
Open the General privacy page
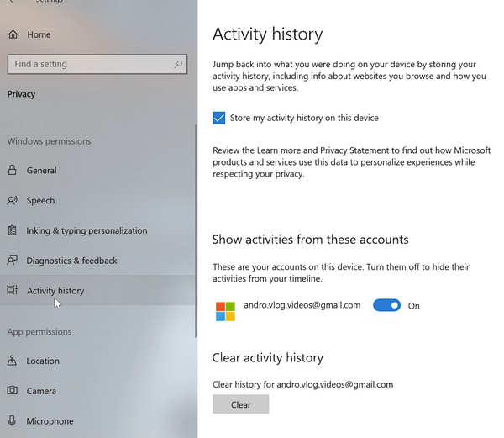pyautogui.click(x=42, y=170)
